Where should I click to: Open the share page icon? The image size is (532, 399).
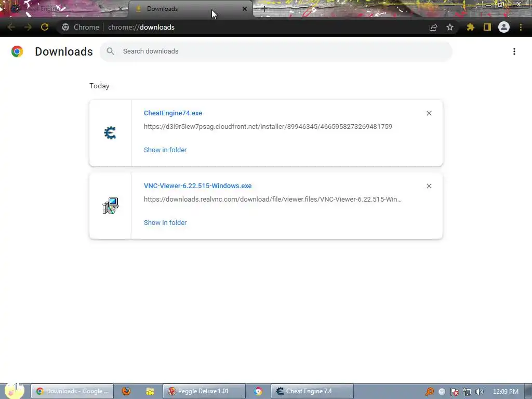[x=433, y=27]
